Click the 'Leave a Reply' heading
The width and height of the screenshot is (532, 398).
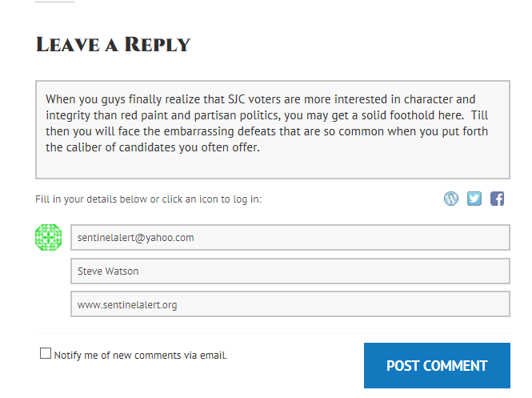click(113, 45)
